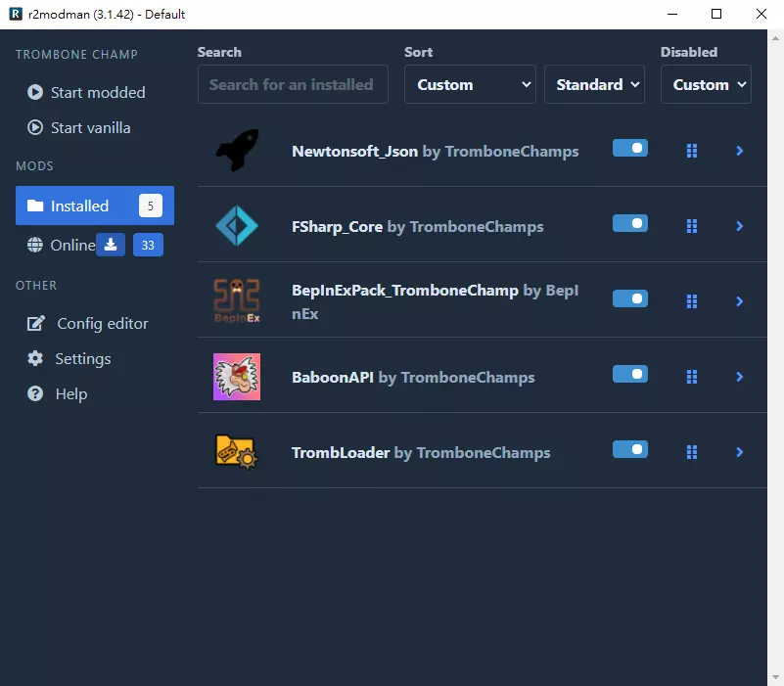
Task: Expand the TrombLoader row chevron
Action: pyautogui.click(x=740, y=452)
